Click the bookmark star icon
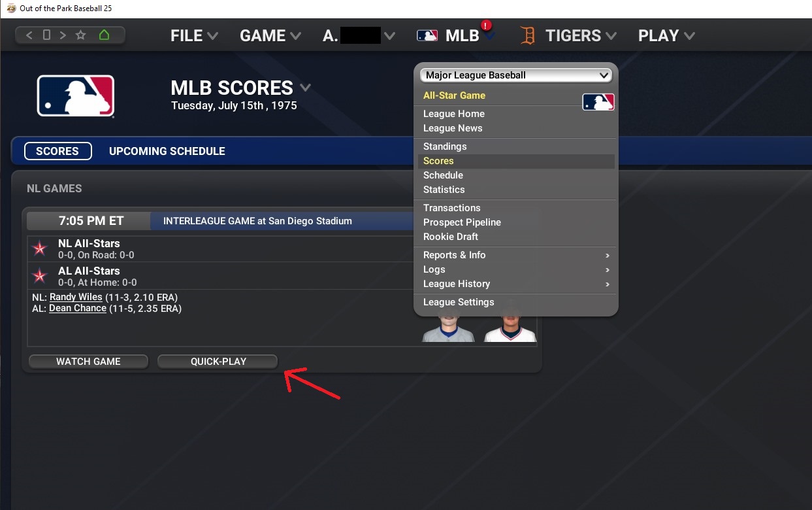812x510 pixels. (81, 35)
